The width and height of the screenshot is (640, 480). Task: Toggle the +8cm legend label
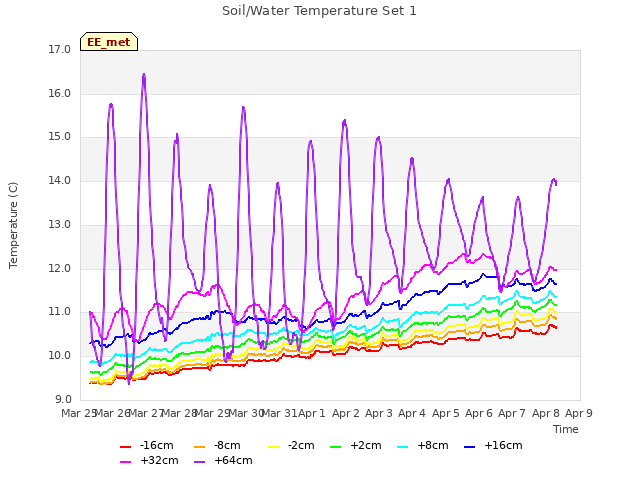pyautogui.click(x=433, y=445)
